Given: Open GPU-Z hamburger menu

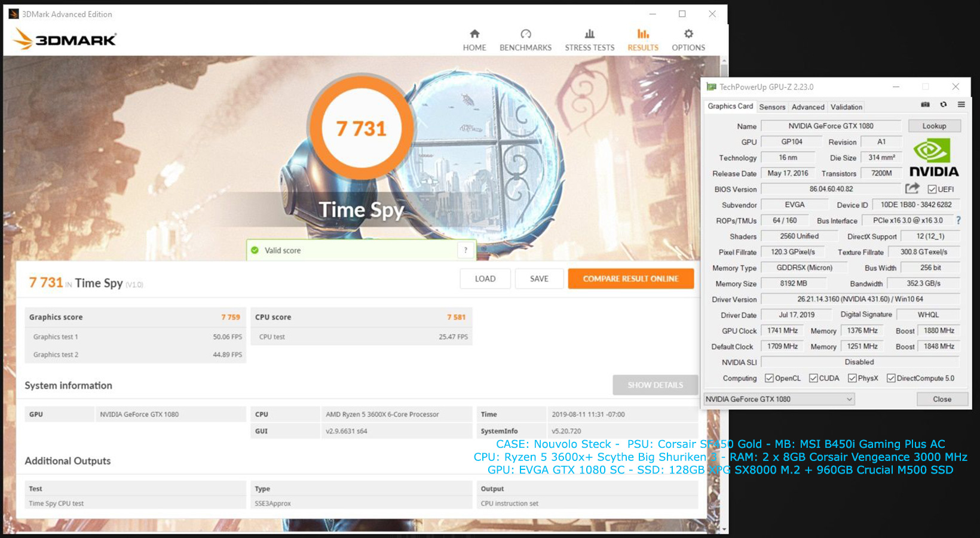Looking at the screenshot, I should tap(961, 104).
